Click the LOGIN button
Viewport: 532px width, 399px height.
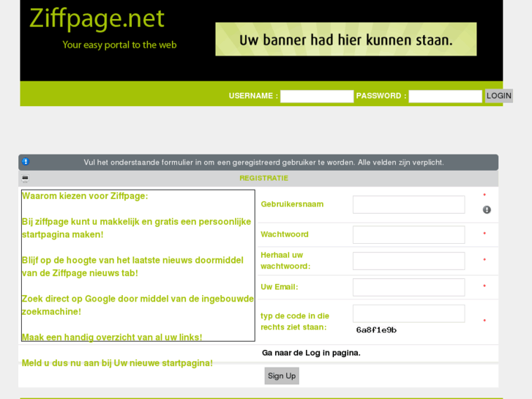[499, 96]
